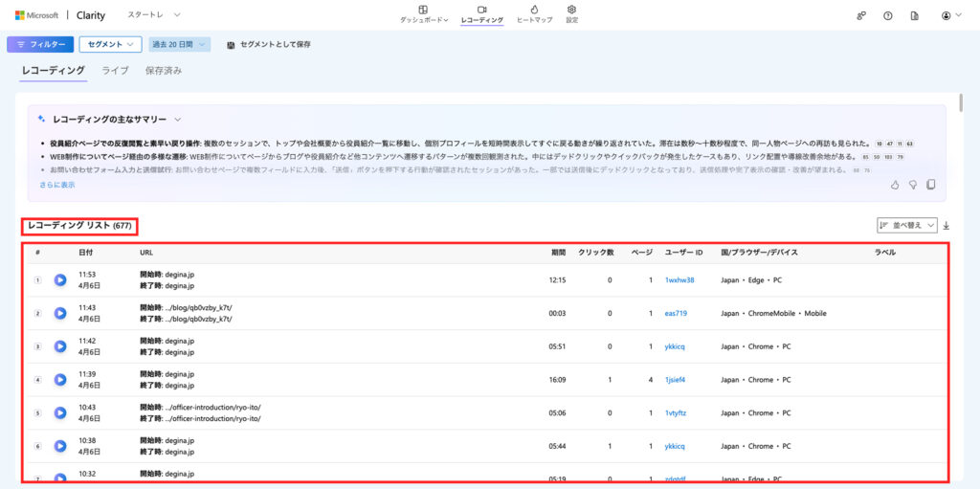Open the share feedback icon in header
This screenshot has height=489, width=980.
tap(861, 15)
